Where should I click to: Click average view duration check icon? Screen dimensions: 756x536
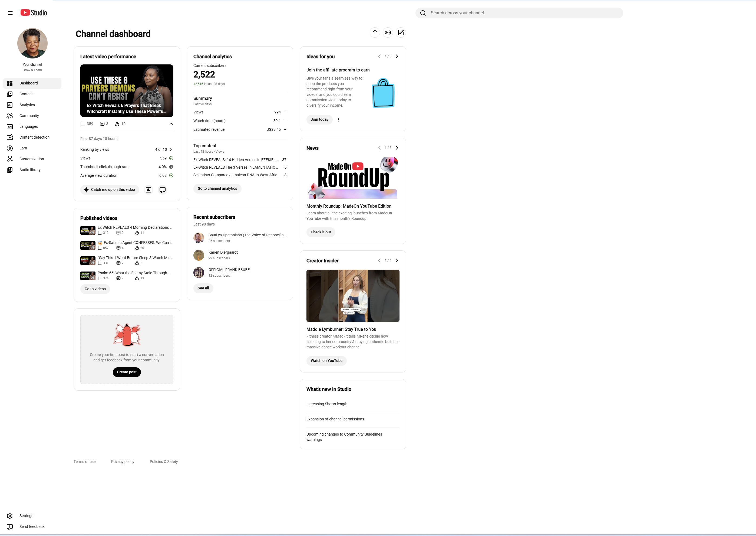171,176
